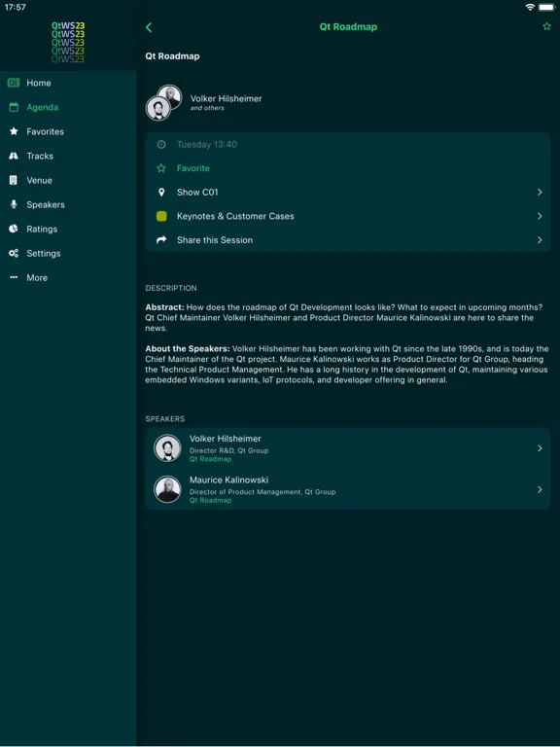Open Volker Hilsheimer's avatar in Speakers list

tap(167, 448)
